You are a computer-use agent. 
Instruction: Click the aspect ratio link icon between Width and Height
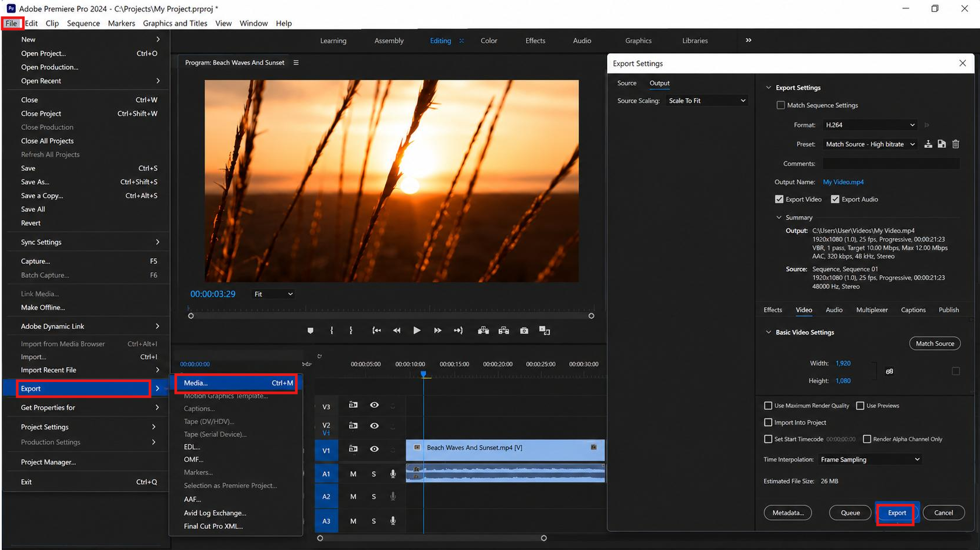click(889, 372)
